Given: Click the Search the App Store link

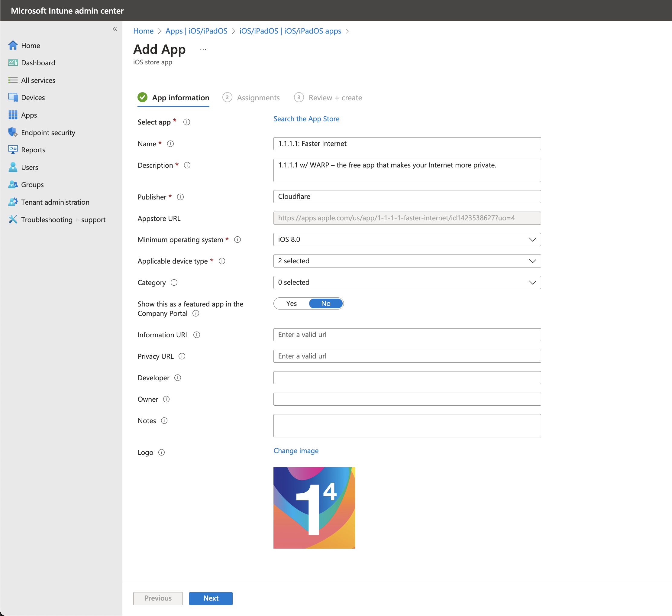Looking at the screenshot, I should pyautogui.click(x=306, y=119).
